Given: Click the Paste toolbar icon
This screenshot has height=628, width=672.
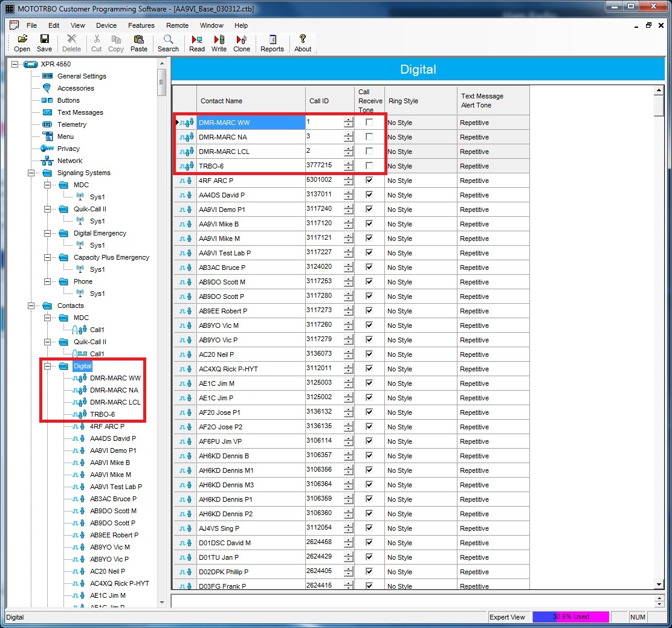Looking at the screenshot, I should [138, 43].
